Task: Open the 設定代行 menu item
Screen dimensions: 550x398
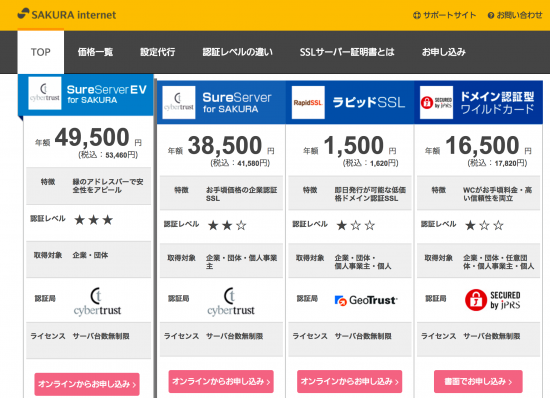Action: click(x=157, y=52)
